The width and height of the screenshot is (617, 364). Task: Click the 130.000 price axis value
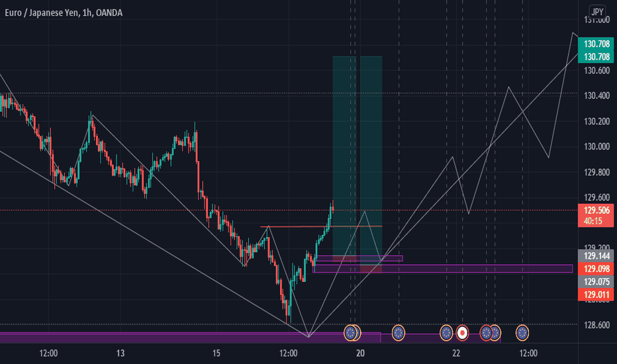click(596, 147)
